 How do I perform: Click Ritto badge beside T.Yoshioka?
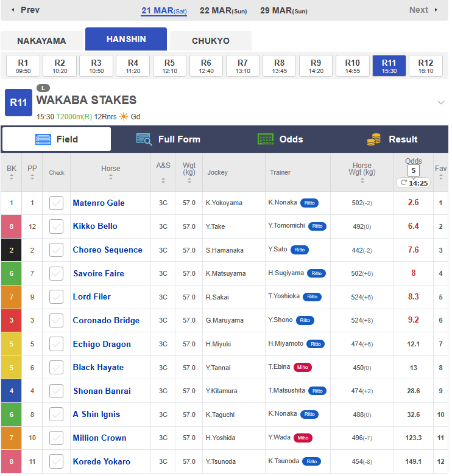pos(312,296)
